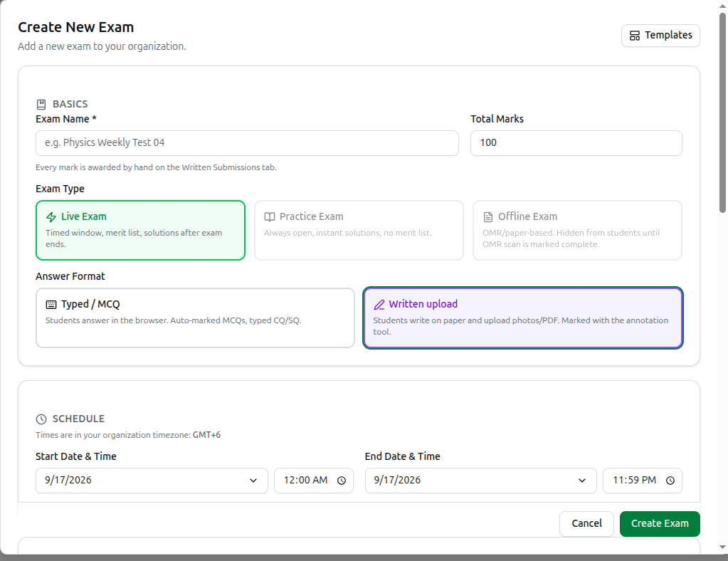Choose the Written upload answer format
728x561 pixels.
pos(523,318)
